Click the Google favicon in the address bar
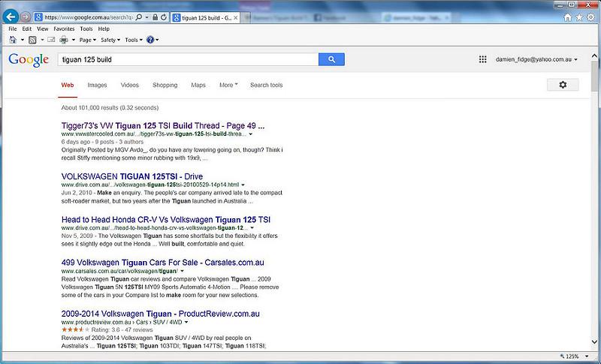This screenshot has height=364, width=601. click(x=38, y=17)
